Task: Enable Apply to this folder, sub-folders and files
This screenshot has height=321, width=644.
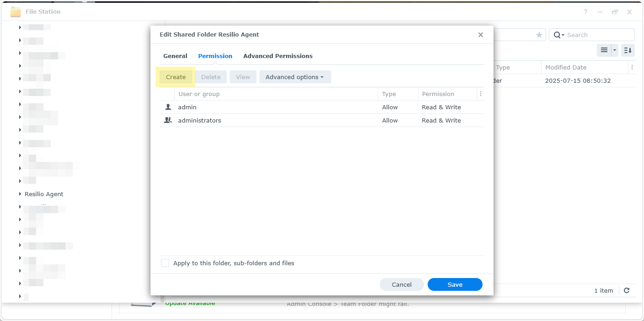Action: point(165,263)
